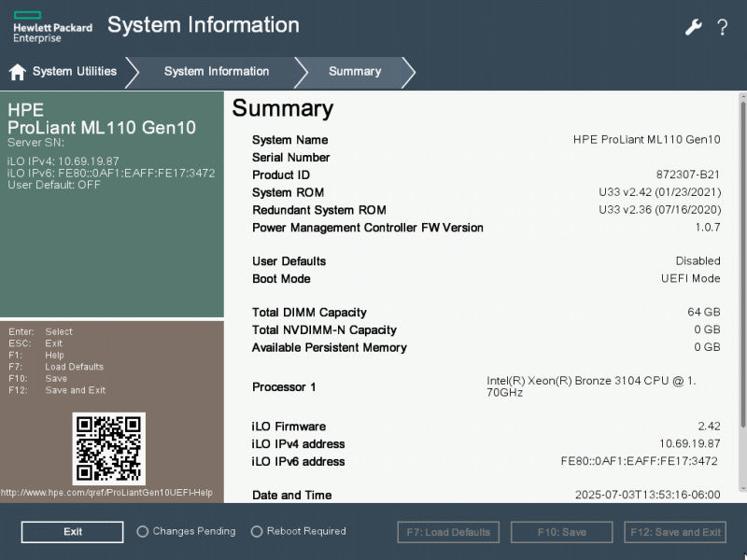This screenshot has height=560, width=747.
Task: Click the ESC Exit key hint
Action: click(x=35, y=343)
